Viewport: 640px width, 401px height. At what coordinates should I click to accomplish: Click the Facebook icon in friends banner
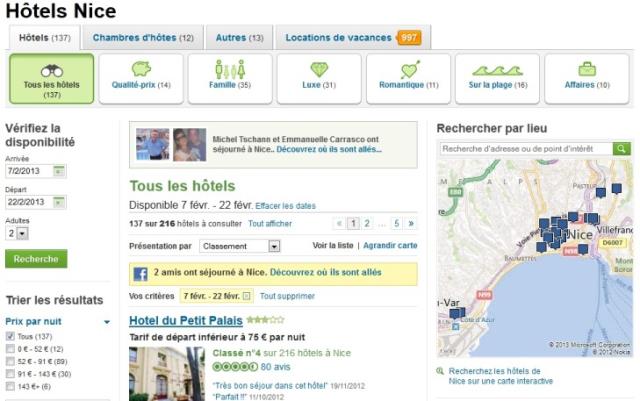140,274
